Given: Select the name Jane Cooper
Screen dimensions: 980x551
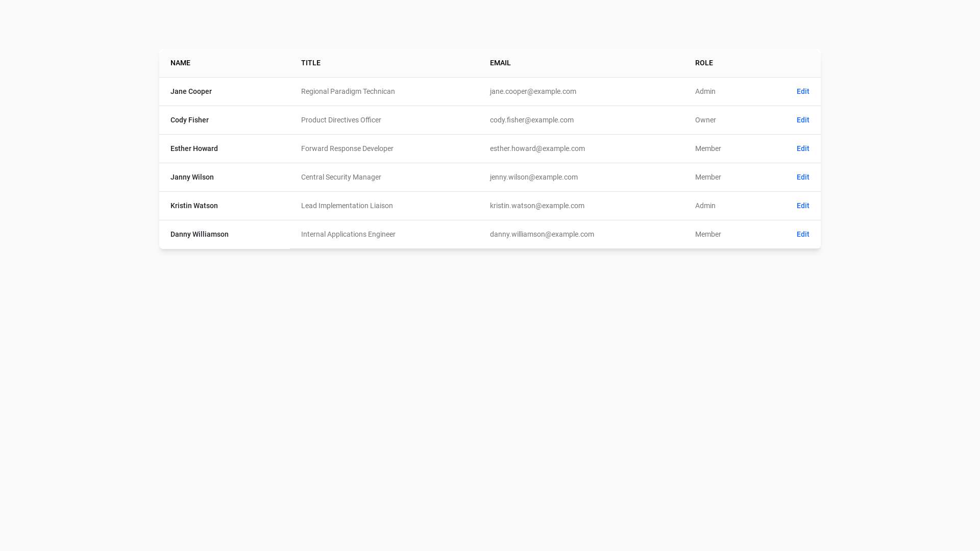Looking at the screenshot, I should pyautogui.click(x=191, y=91).
